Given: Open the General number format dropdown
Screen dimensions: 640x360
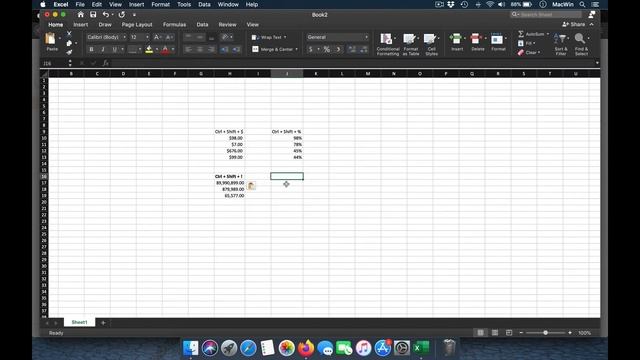Looking at the screenshot, I should 366,37.
